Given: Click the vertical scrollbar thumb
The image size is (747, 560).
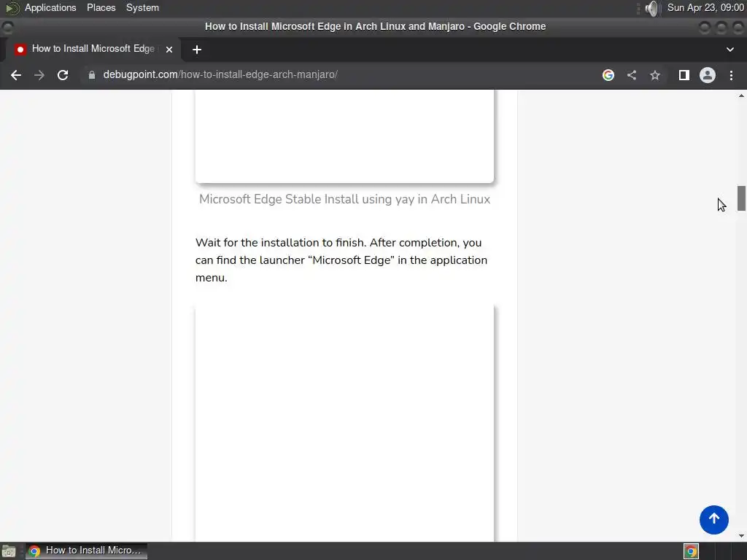Looking at the screenshot, I should coord(741,198).
